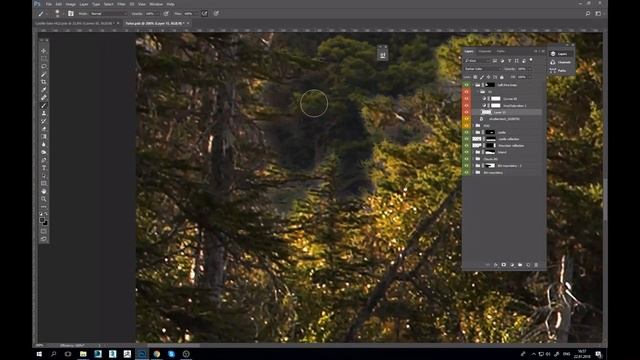This screenshot has height=360, width=640.
Task: Select the Pen tool
Action: pyautogui.click(x=44, y=160)
